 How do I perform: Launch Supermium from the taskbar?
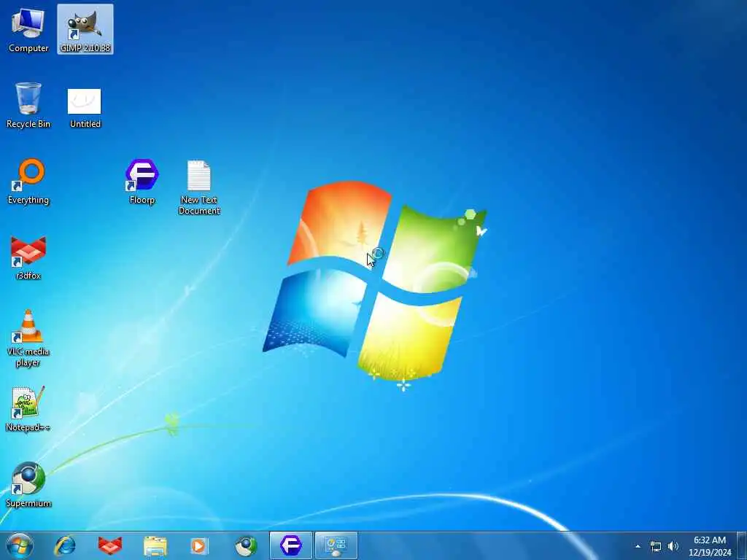246,545
